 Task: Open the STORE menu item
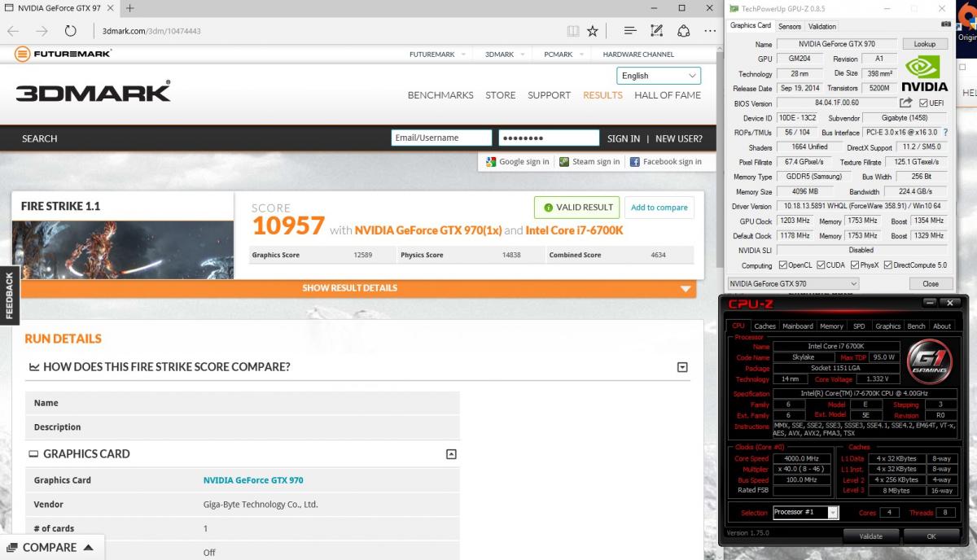[x=500, y=95]
